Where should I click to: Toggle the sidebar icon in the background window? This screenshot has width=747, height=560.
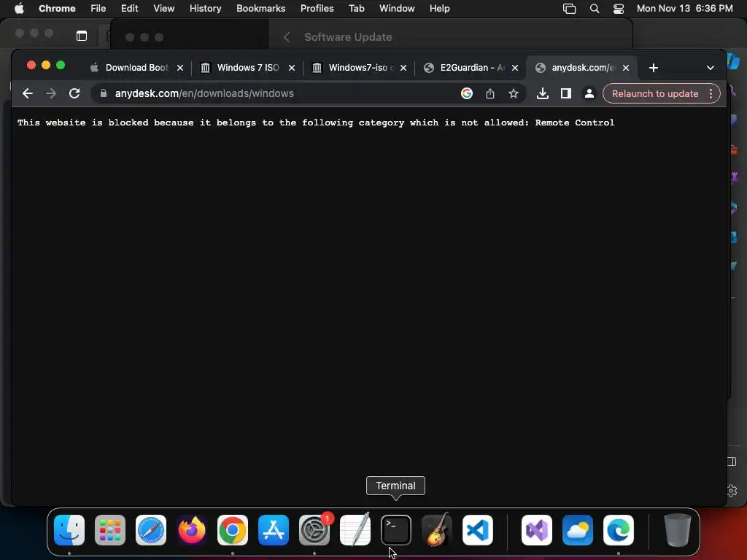click(82, 36)
